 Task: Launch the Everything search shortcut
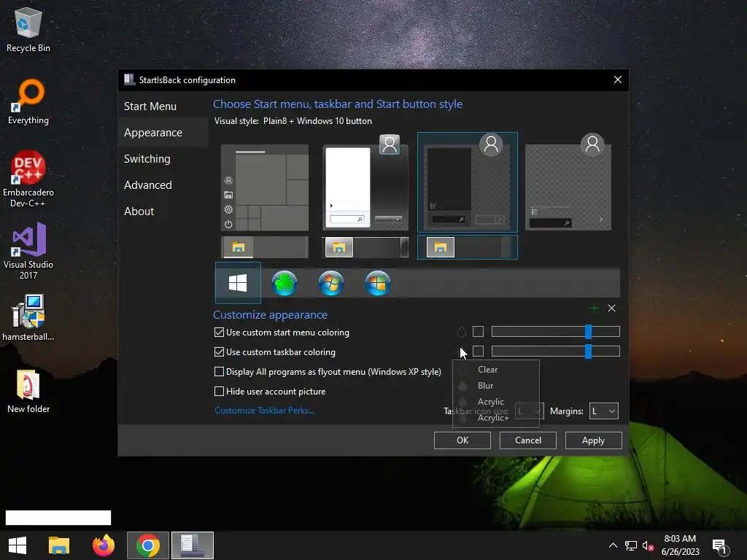[28, 102]
